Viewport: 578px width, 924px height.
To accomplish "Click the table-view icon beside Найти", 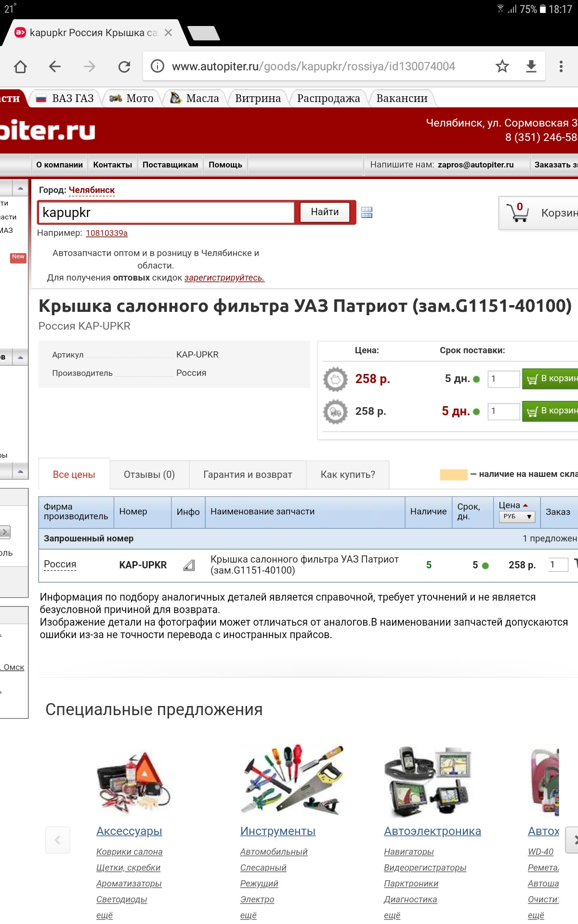I will tap(367, 212).
